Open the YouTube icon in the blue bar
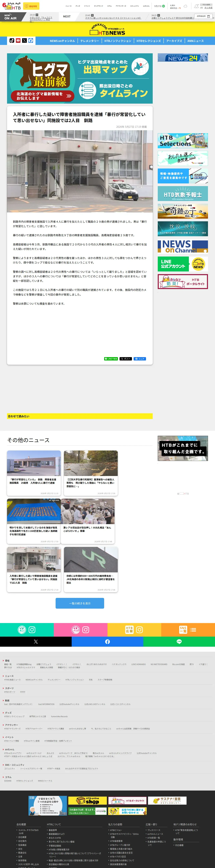 pyautogui.click(x=18, y=40)
